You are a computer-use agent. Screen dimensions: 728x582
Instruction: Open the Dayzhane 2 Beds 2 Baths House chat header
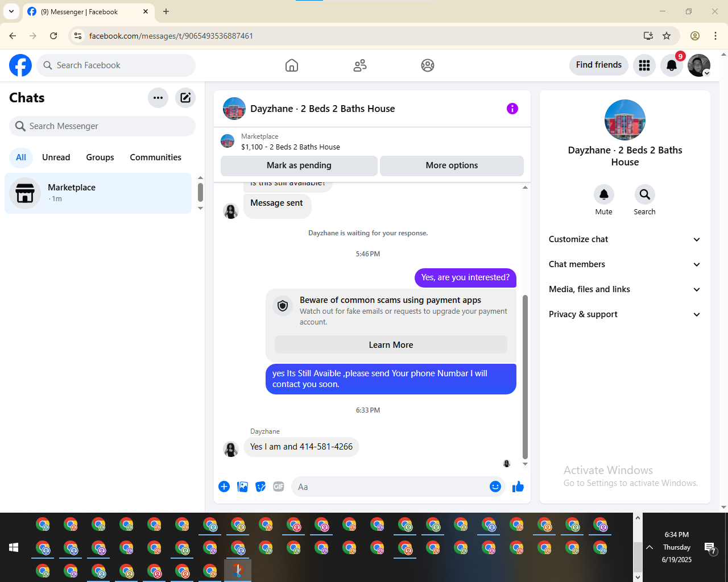click(x=322, y=109)
